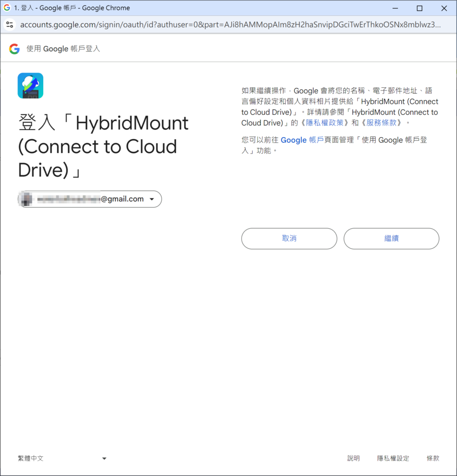Expand the account chooser arrow beside gmail.com
The height and width of the screenshot is (476, 457).
(x=152, y=199)
